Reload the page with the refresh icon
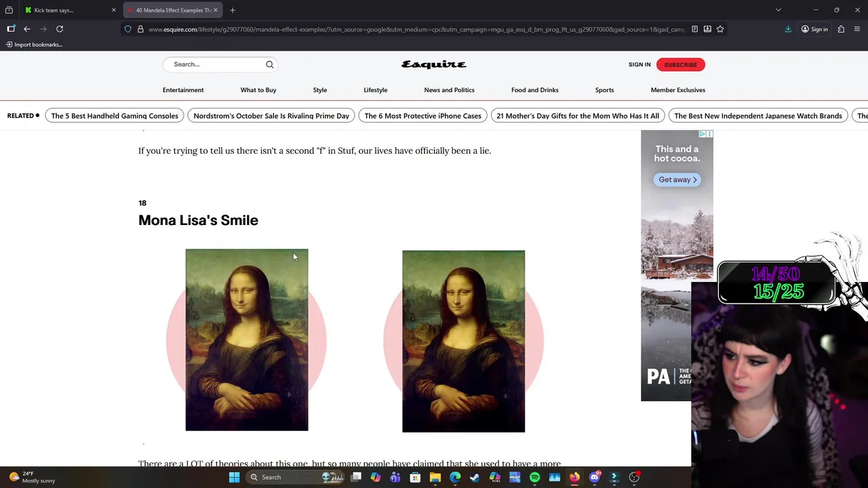This screenshot has width=868, height=488. pos(60,29)
